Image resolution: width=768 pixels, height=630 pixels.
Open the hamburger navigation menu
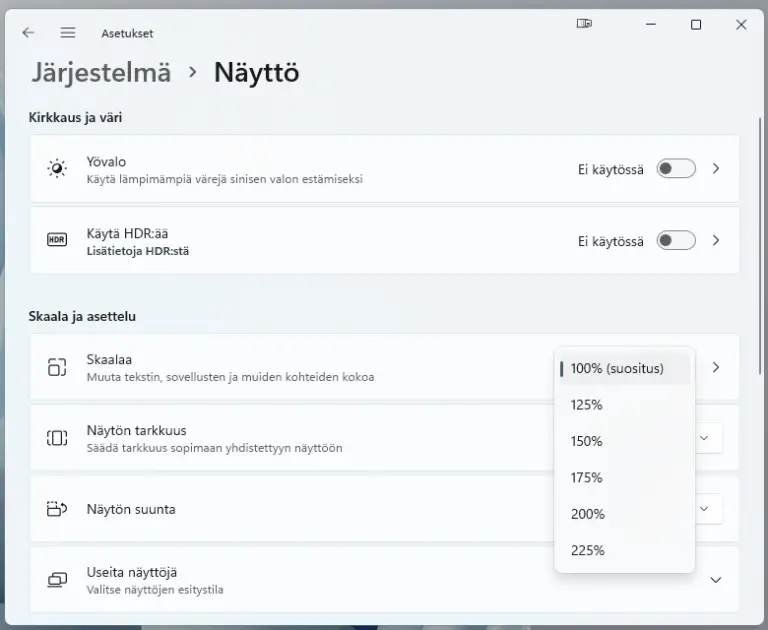click(x=68, y=32)
